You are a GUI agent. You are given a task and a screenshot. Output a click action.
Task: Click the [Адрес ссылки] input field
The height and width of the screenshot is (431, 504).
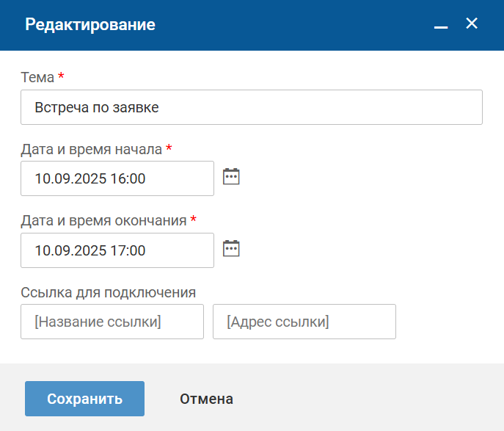pos(304,322)
